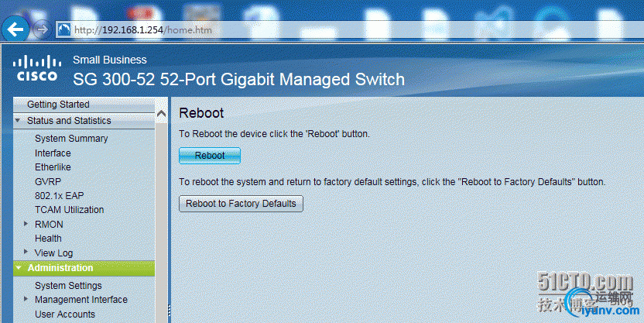The height and width of the screenshot is (323, 644).
Task: Select the View Log menu item
Action: pyautogui.click(x=53, y=253)
